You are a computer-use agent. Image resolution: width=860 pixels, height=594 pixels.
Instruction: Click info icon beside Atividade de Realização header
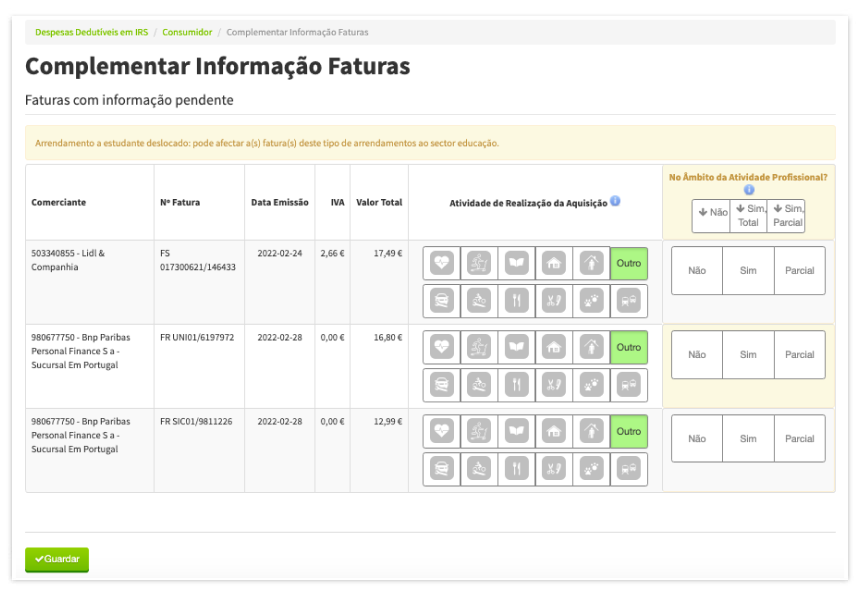tap(615, 201)
